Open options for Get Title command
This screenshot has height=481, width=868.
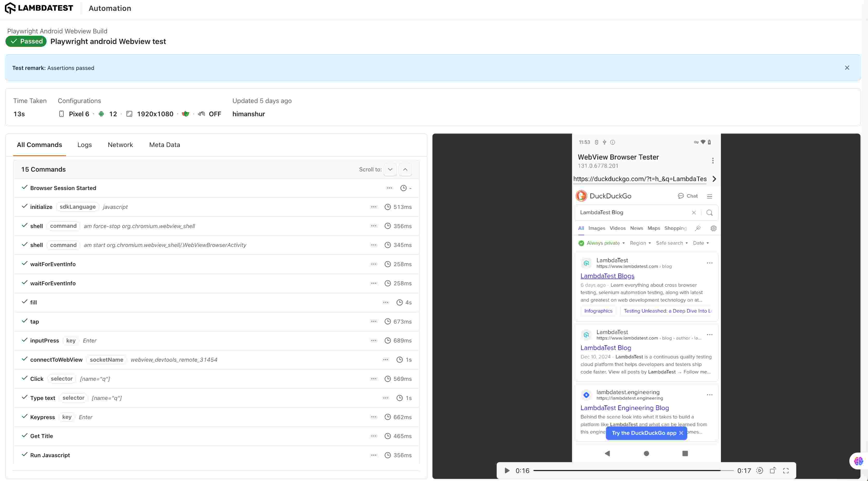click(374, 436)
